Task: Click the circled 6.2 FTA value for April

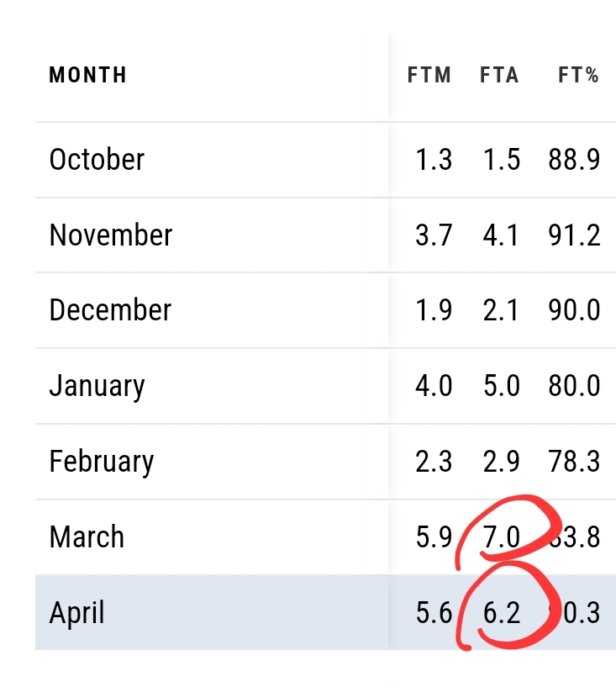Action: pos(502,612)
